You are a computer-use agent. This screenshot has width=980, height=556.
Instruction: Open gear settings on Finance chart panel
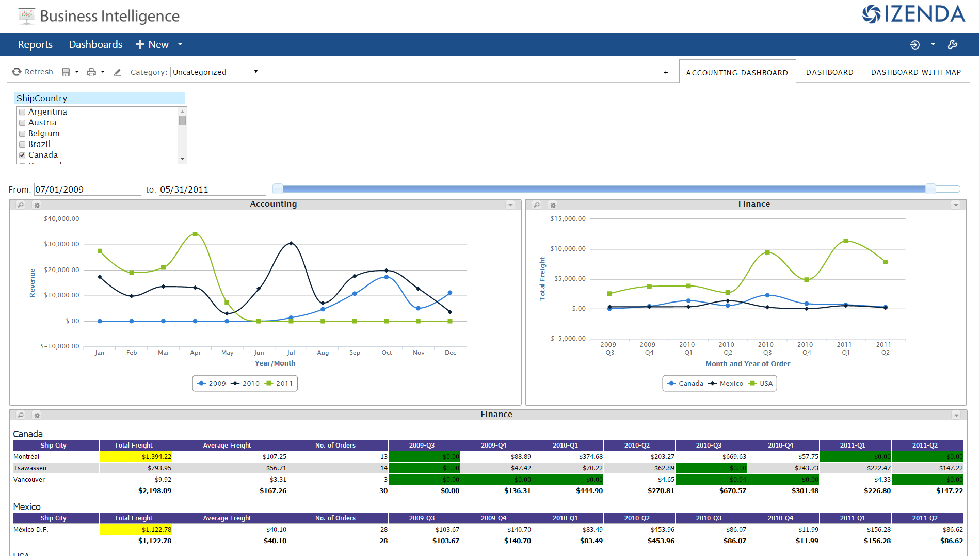(553, 205)
